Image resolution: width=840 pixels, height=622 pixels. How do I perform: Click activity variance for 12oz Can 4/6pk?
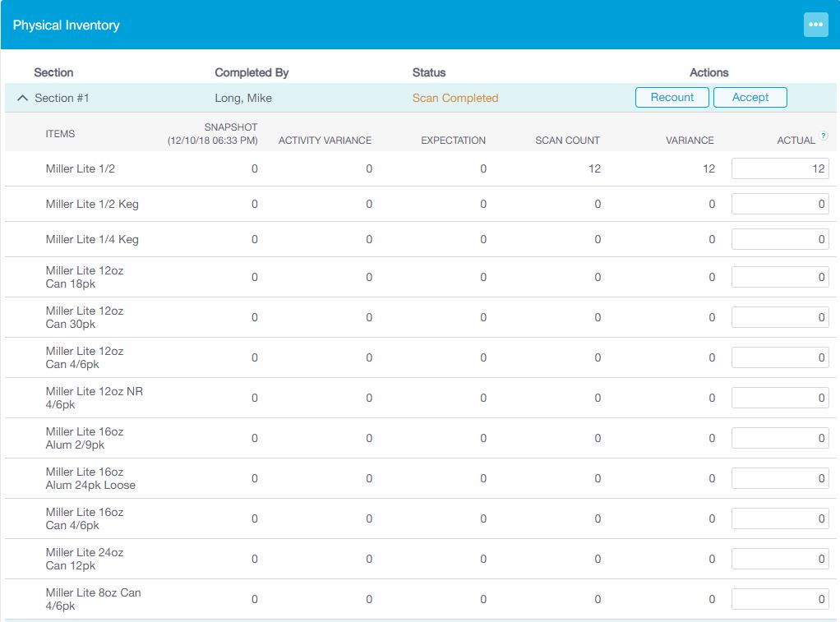click(x=369, y=357)
